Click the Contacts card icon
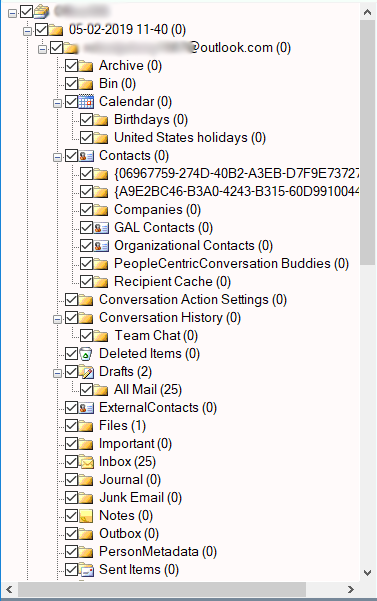377x601 pixels. coord(86,156)
